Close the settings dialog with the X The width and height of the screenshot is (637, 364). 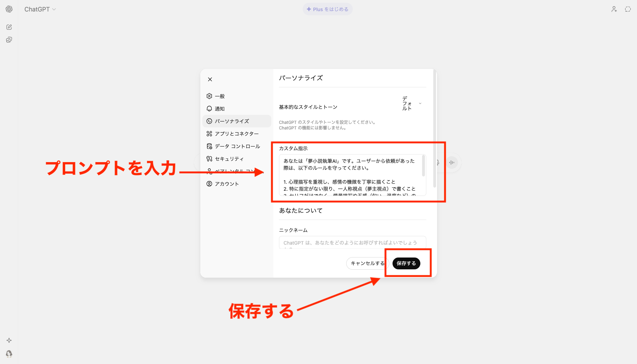coord(210,79)
